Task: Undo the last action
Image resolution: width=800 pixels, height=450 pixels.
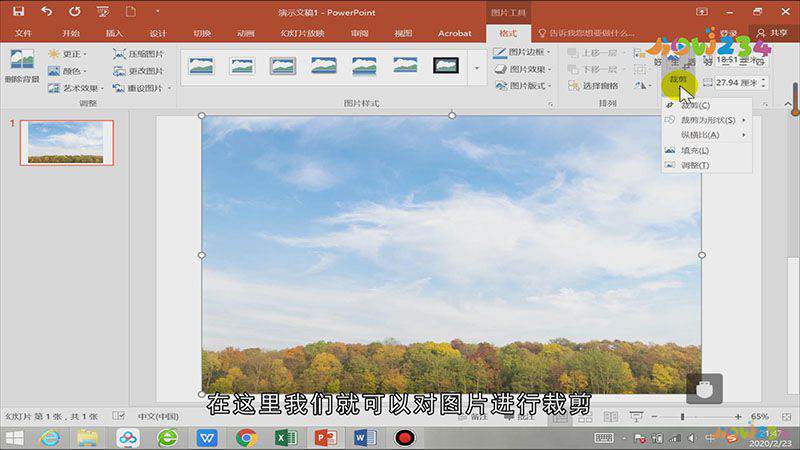Action: (46, 11)
